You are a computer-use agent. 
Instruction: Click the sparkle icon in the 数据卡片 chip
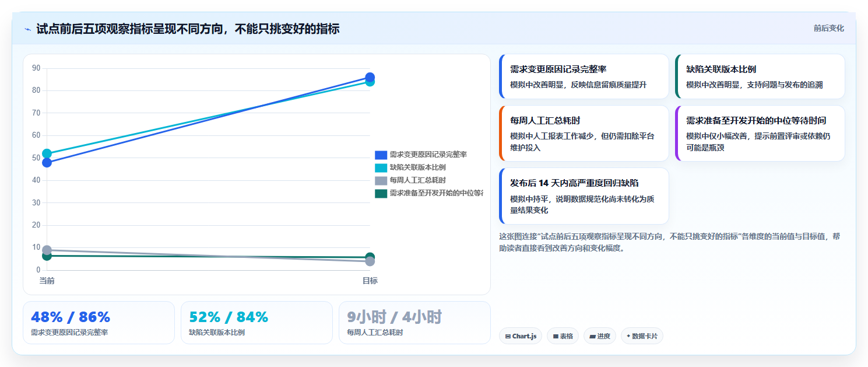pyautogui.click(x=628, y=336)
